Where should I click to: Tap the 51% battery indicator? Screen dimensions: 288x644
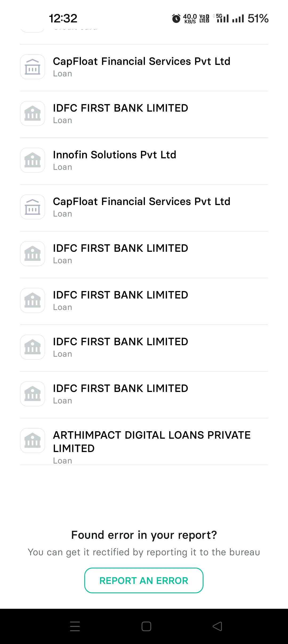tap(258, 18)
